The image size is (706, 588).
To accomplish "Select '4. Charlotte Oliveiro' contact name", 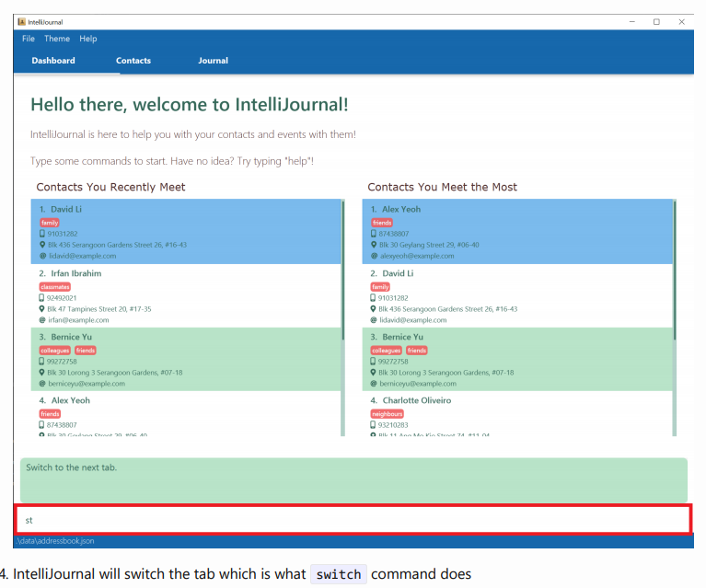I will click(411, 400).
